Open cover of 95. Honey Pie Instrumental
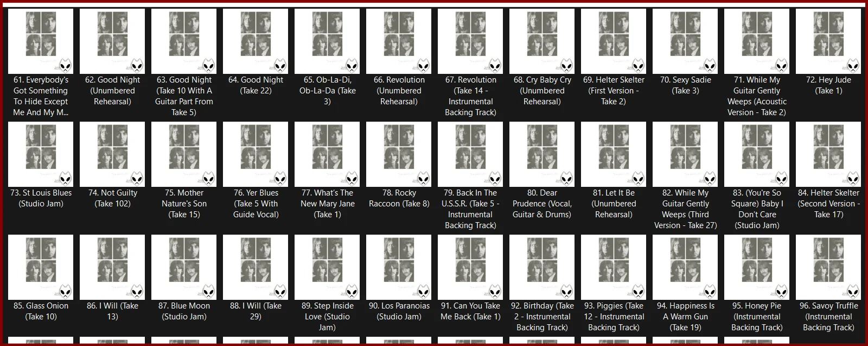Viewport: 868px width, 346px height. (x=757, y=267)
